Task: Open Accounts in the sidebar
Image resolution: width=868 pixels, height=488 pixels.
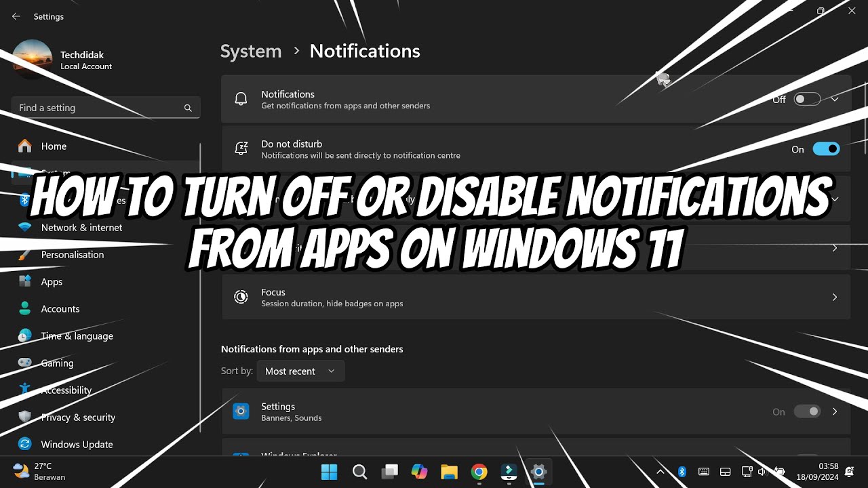Action: pyautogui.click(x=60, y=309)
